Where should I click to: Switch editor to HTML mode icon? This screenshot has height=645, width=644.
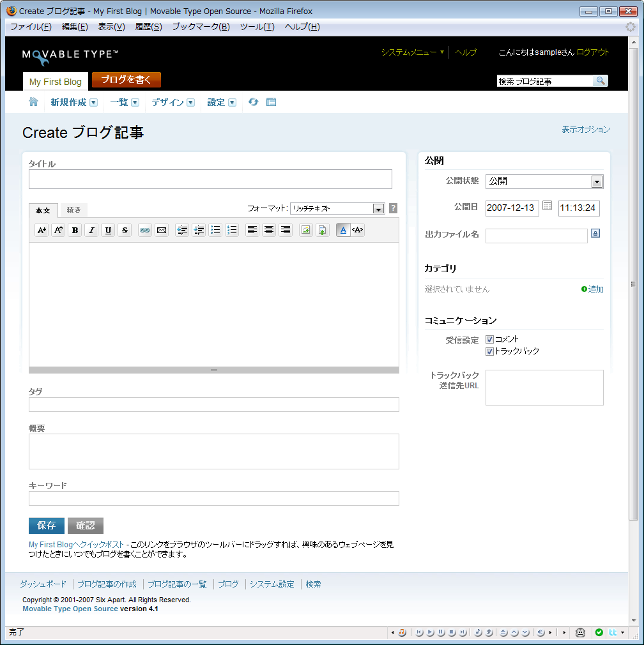(357, 230)
